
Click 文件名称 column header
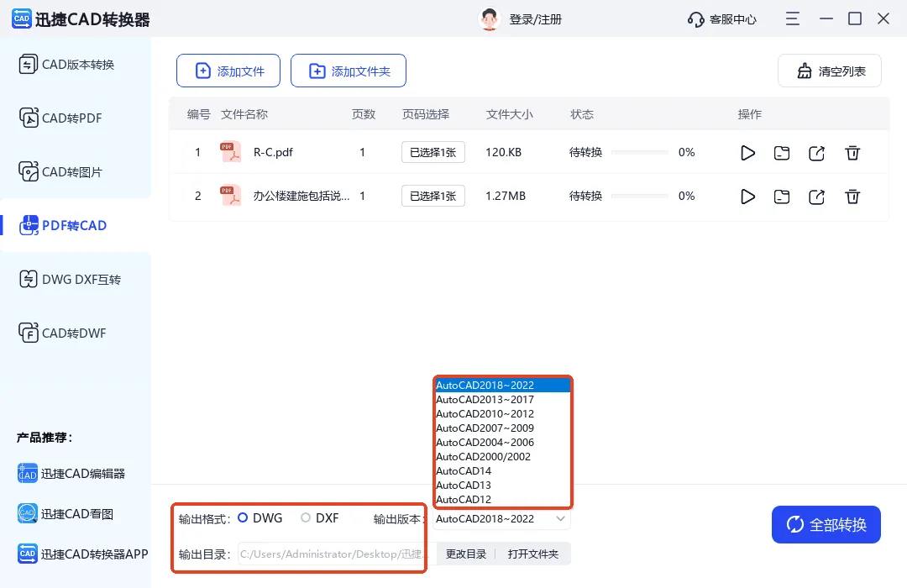(x=244, y=114)
